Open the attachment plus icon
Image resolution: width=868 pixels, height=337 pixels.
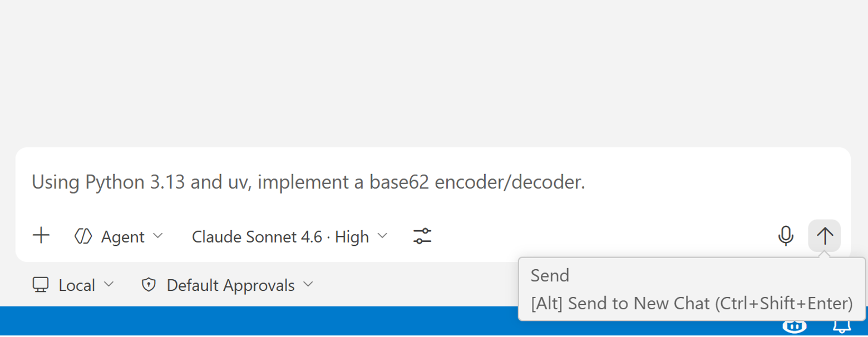(41, 236)
